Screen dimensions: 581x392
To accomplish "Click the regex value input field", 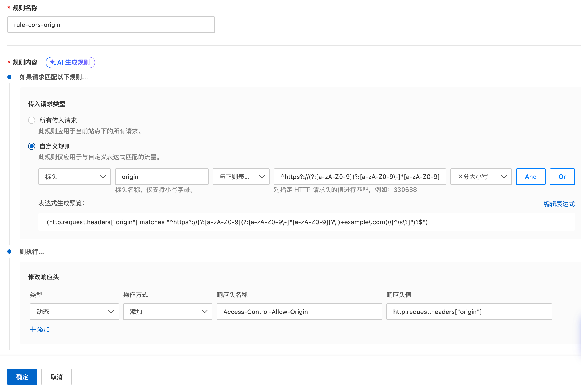I will [x=360, y=177].
